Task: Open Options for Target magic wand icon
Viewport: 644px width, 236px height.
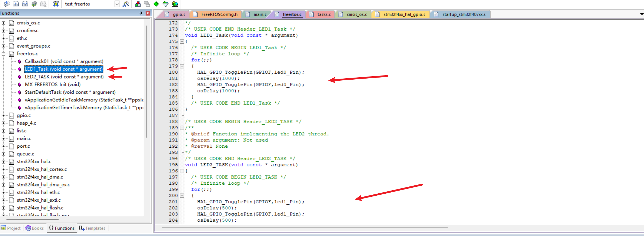Action: tap(126, 4)
